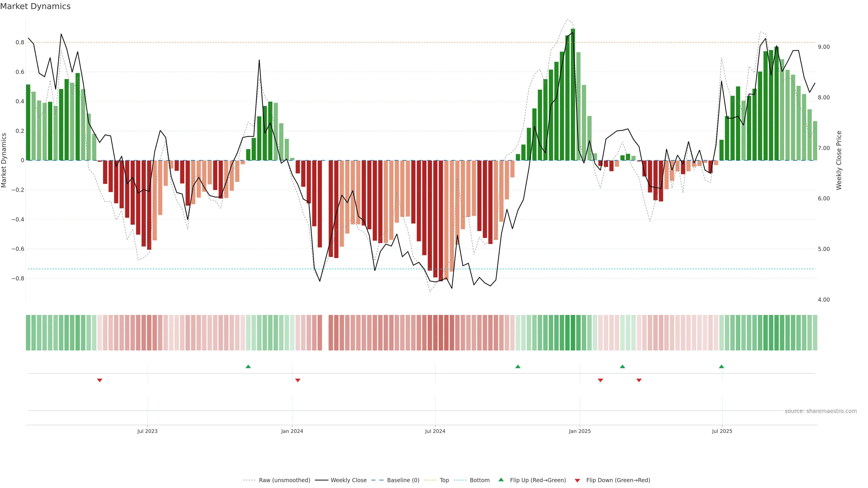Click the Jul 2024 x-axis label
868x488 pixels.
pos(435,431)
